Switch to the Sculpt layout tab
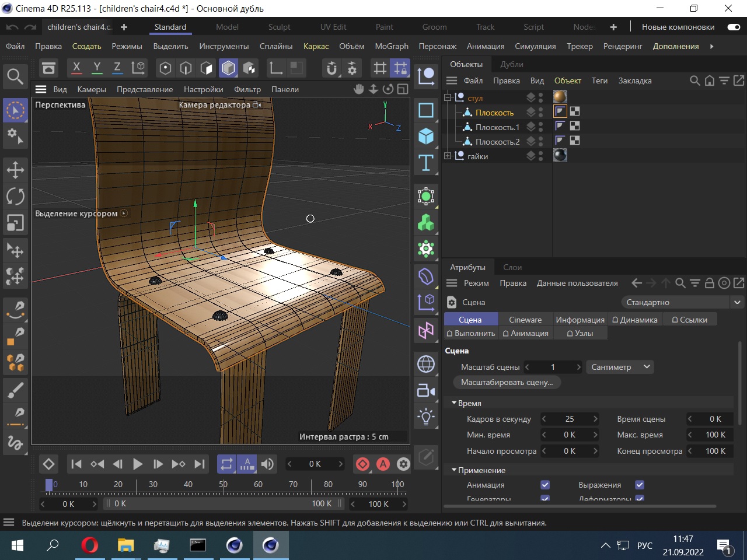Image resolution: width=747 pixels, height=560 pixels. coord(279,27)
